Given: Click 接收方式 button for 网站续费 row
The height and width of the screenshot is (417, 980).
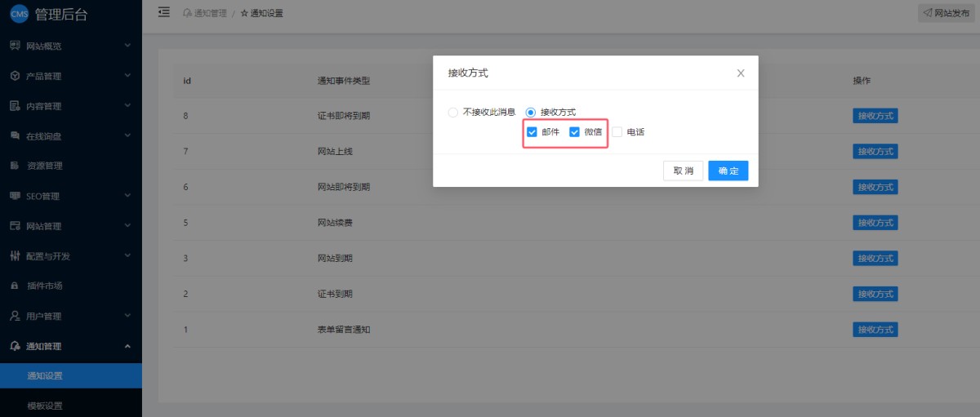Looking at the screenshot, I should 875,223.
